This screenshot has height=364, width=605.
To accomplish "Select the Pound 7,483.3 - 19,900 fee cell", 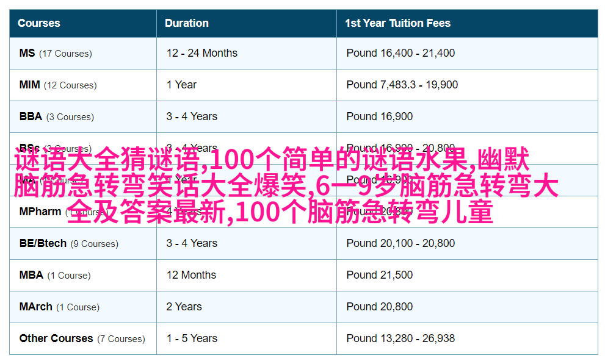I will 402,85.
